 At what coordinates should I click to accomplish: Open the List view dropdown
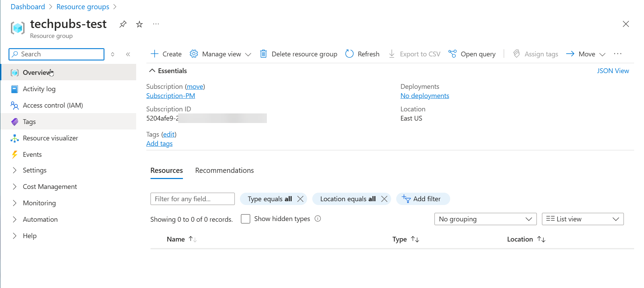582,219
